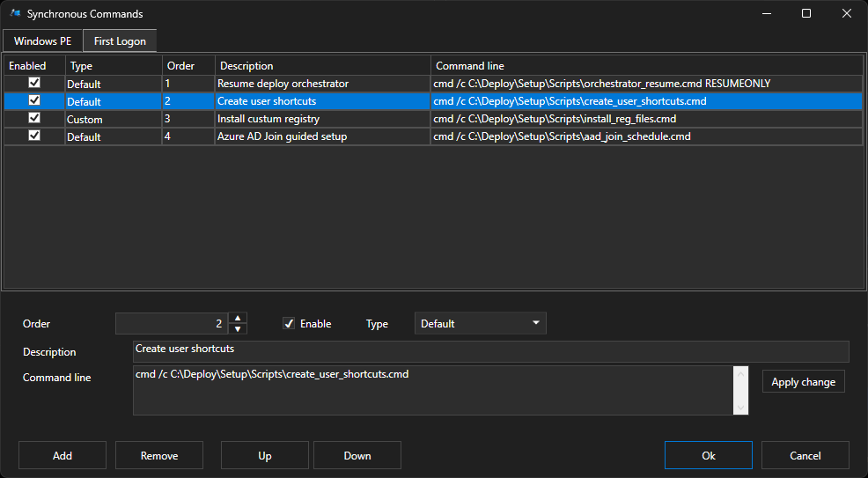868x478 pixels.
Task: Click the Default type cell in row 4
Action: click(x=114, y=136)
